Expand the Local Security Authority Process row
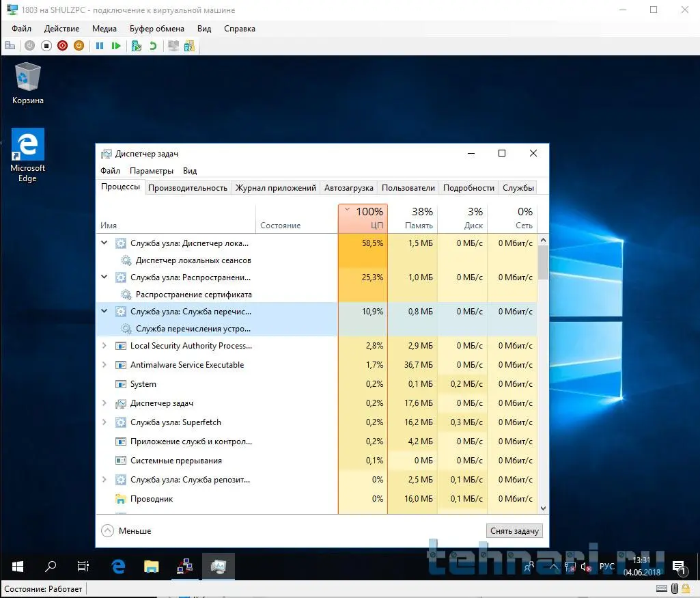 click(104, 346)
